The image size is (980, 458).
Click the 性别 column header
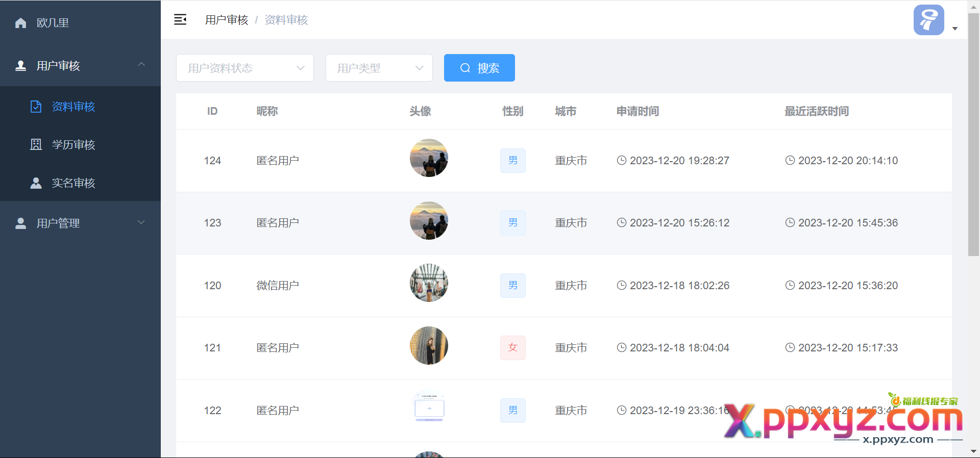point(513,111)
